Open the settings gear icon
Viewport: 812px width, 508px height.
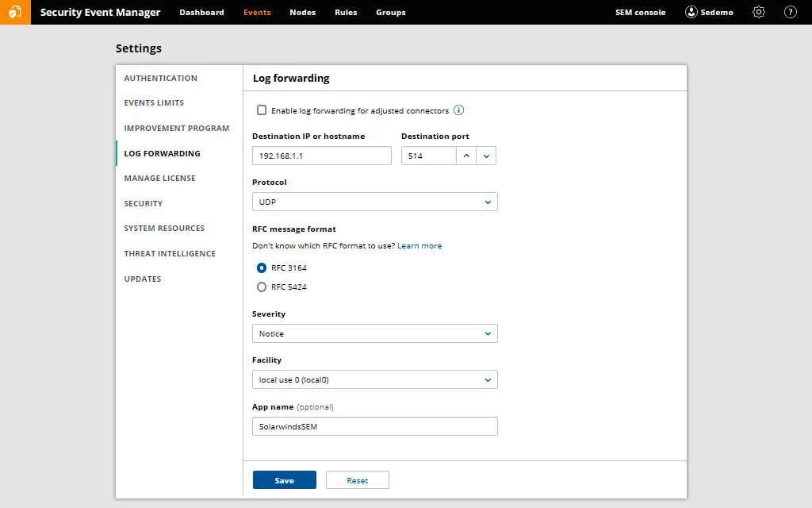point(758,12)
